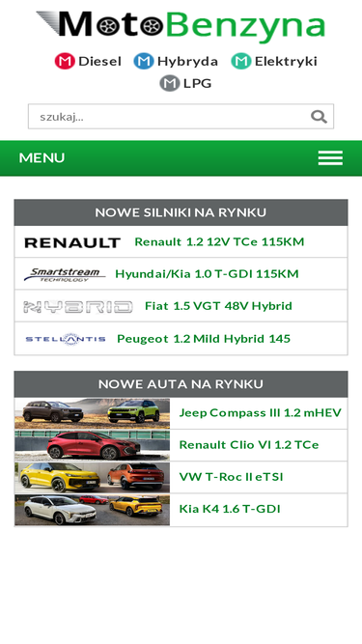Click the Stellantis logo
362x644 pixels.
point(66,339)
